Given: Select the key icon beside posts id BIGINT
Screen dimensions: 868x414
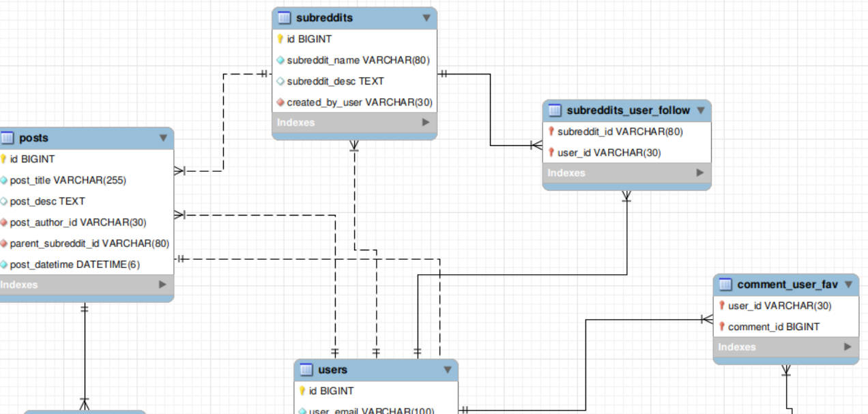Looking at the screenshot, I should click(x=3, y=159).
